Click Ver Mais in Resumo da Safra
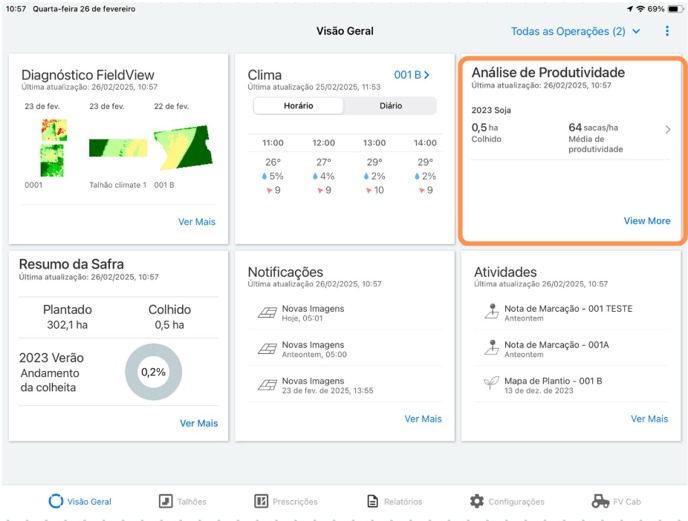Screen dimensions: 688x521 [199, 423]
